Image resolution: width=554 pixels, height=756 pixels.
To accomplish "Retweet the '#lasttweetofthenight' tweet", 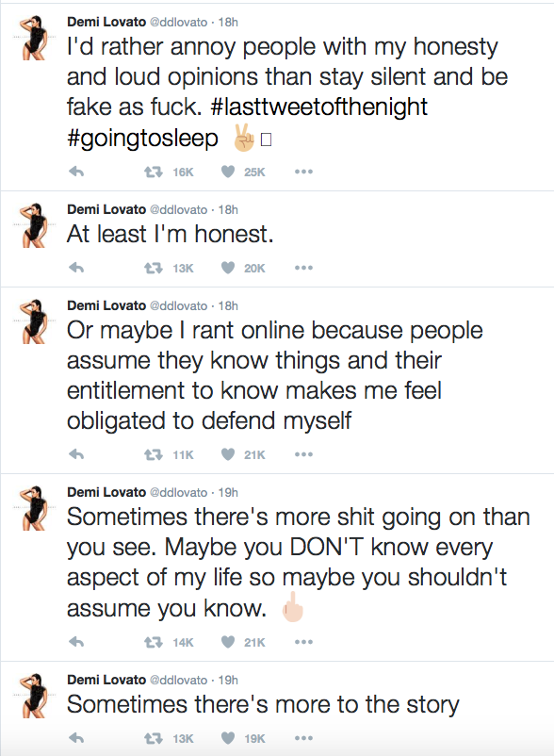I will tap(154, 172).
